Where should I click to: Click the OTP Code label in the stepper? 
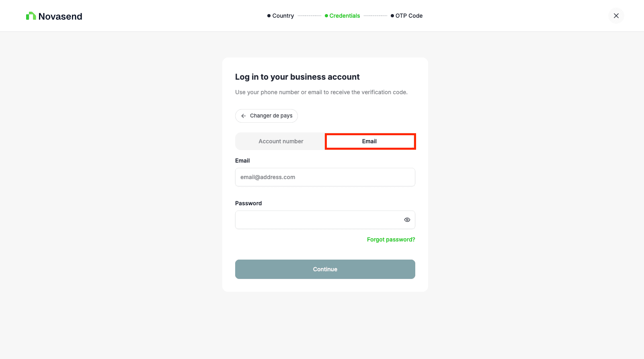[x=409, y=16]
